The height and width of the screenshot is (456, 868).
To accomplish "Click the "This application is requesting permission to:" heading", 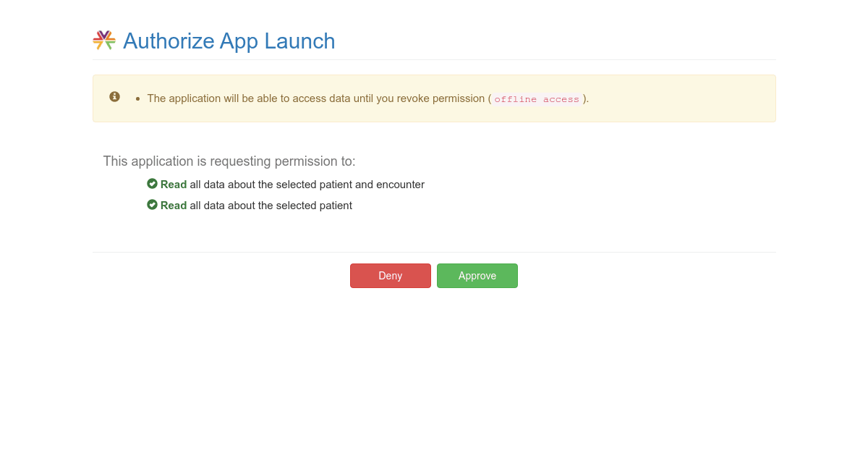I will (x=229, y=161).
